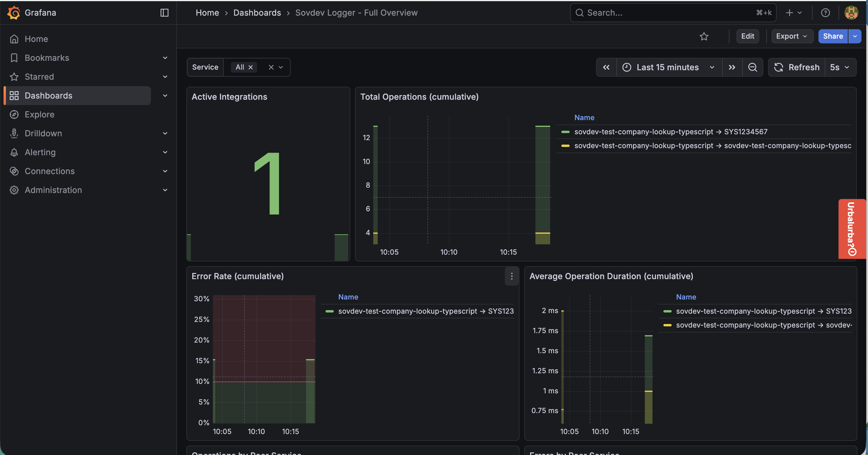Click the Edit dashboard button
The height and width of the screenshot is (455, 868).
click(747, 36)
